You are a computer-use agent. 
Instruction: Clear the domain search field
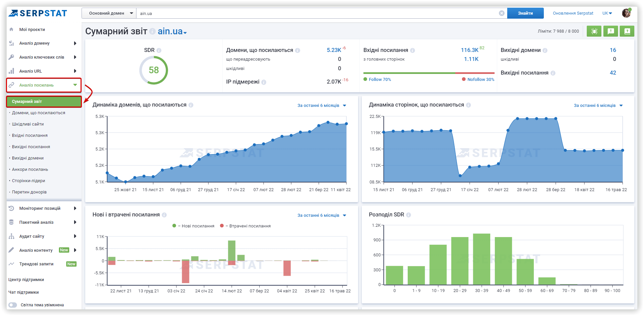click(502, 13)
